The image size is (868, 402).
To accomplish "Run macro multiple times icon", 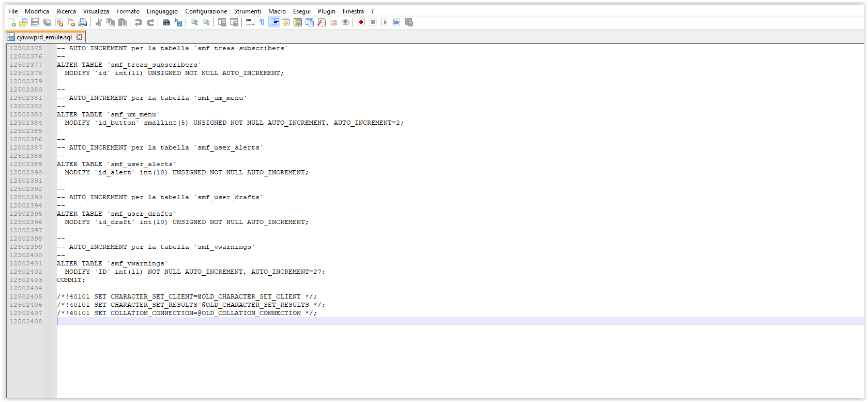I will [x=397, y=22].
